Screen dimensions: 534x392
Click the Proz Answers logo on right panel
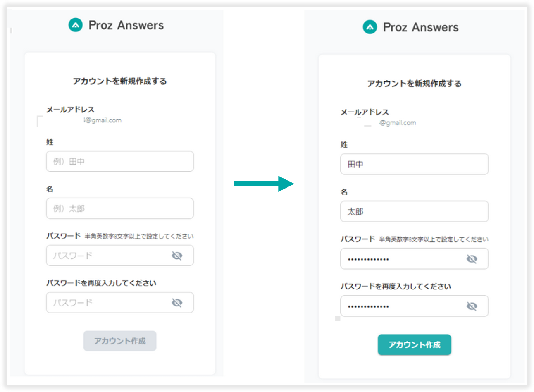(x=370, y=27)
